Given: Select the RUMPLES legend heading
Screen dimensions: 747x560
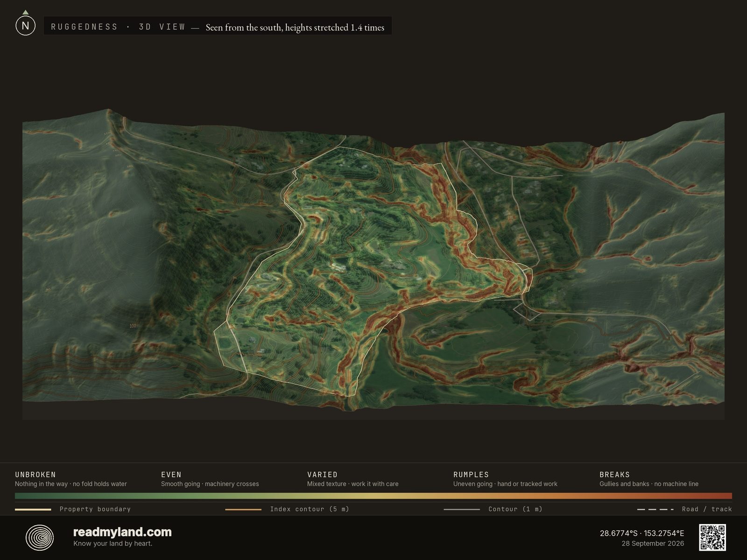Looking at the screenshot, I should pyautogui.click(x=471, y=475).
